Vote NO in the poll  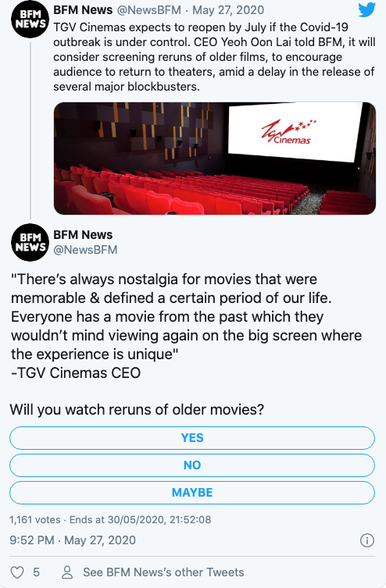[x=192, y=465]
